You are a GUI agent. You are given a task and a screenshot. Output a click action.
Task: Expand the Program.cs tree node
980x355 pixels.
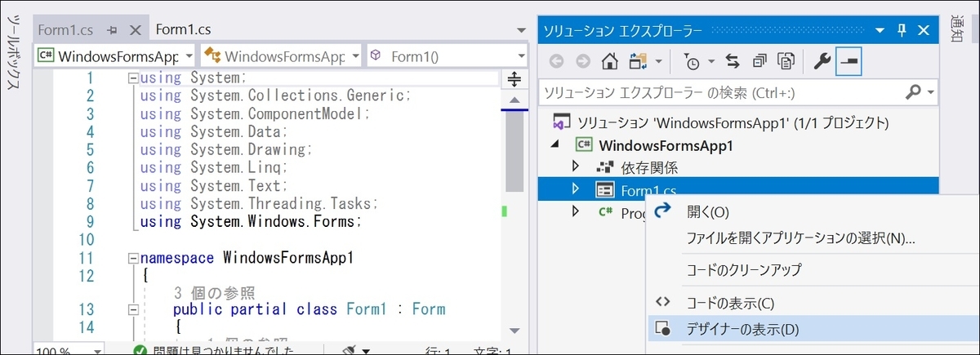(x=576, y=211)
